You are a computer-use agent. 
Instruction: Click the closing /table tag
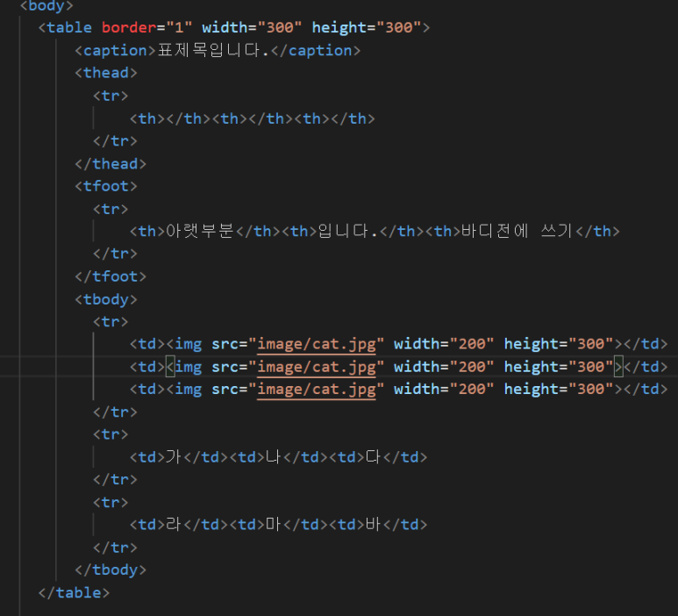(x=74, y=592)
